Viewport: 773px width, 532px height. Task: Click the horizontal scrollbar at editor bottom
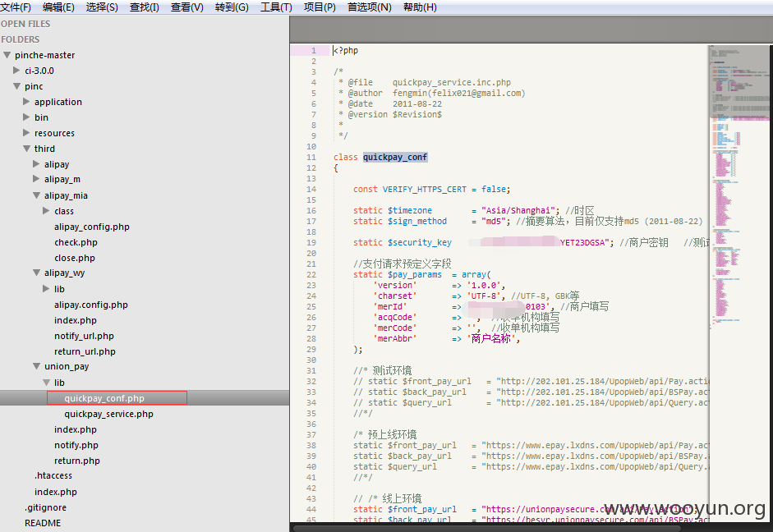(x=488, y=528)
